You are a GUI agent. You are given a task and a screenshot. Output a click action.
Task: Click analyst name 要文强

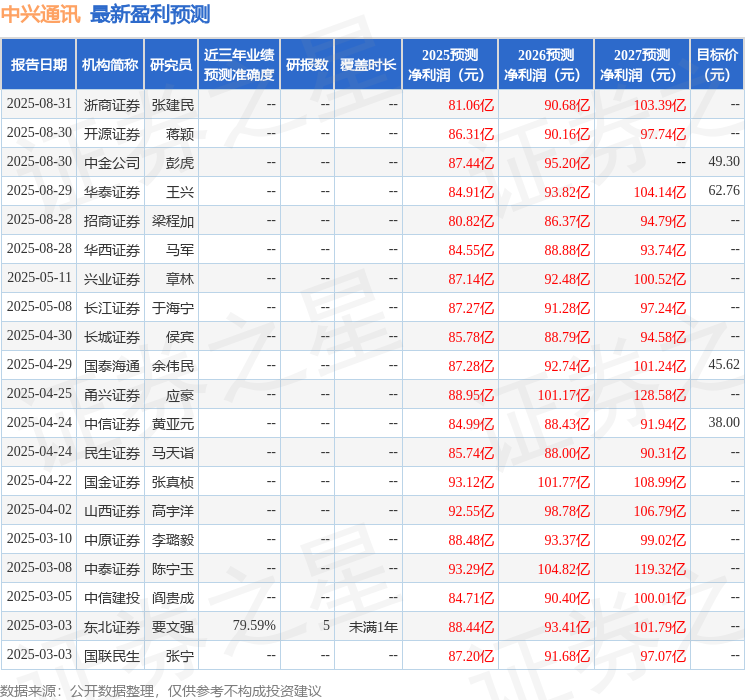[x=173, y=627]
